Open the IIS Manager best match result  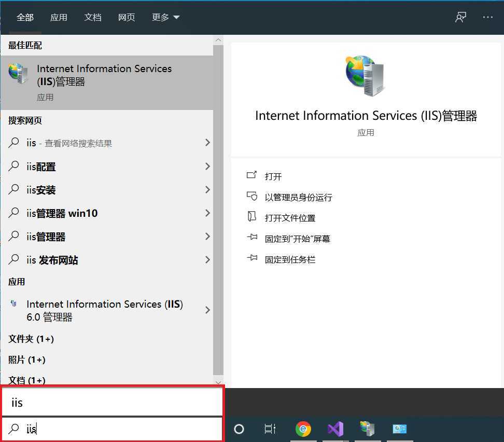107,82
